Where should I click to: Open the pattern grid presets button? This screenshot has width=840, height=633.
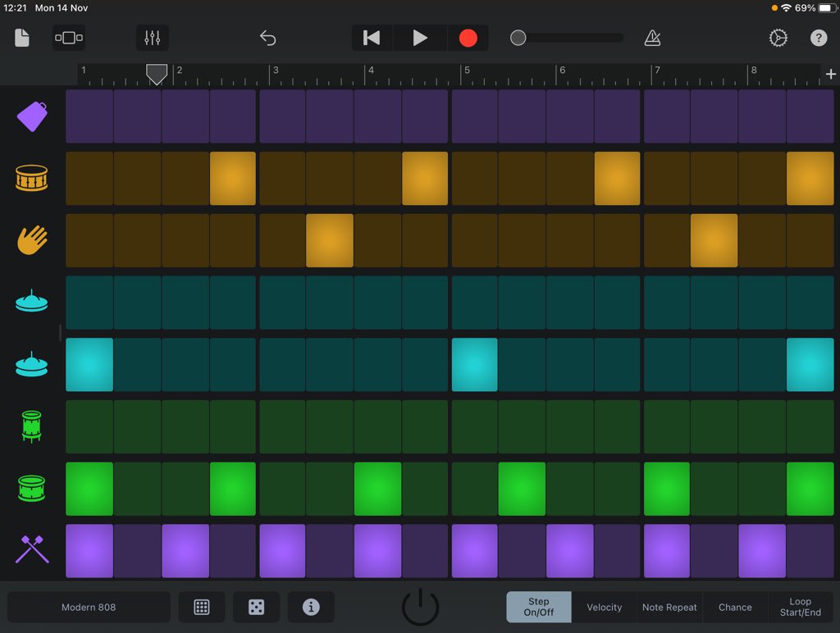pos(202,607)
